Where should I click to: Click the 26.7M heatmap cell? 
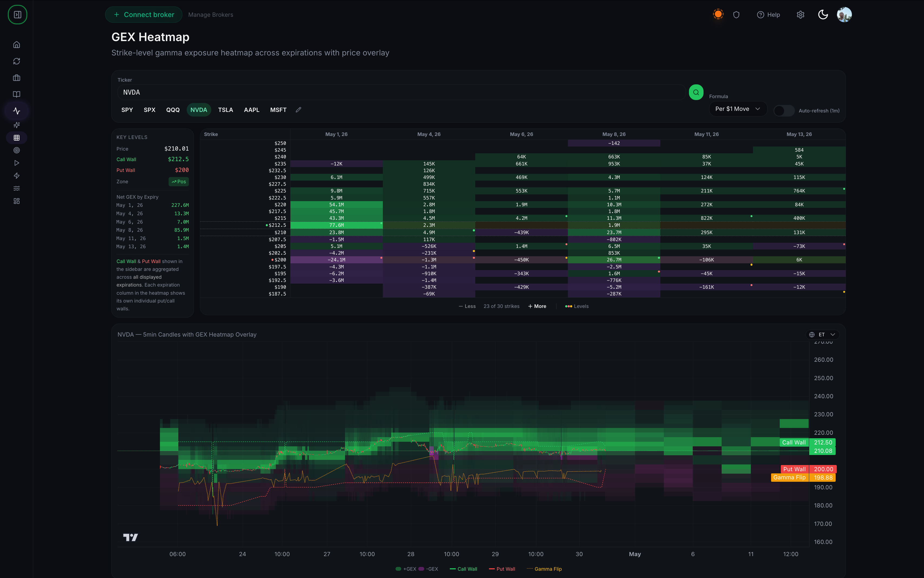coord(614,260)
